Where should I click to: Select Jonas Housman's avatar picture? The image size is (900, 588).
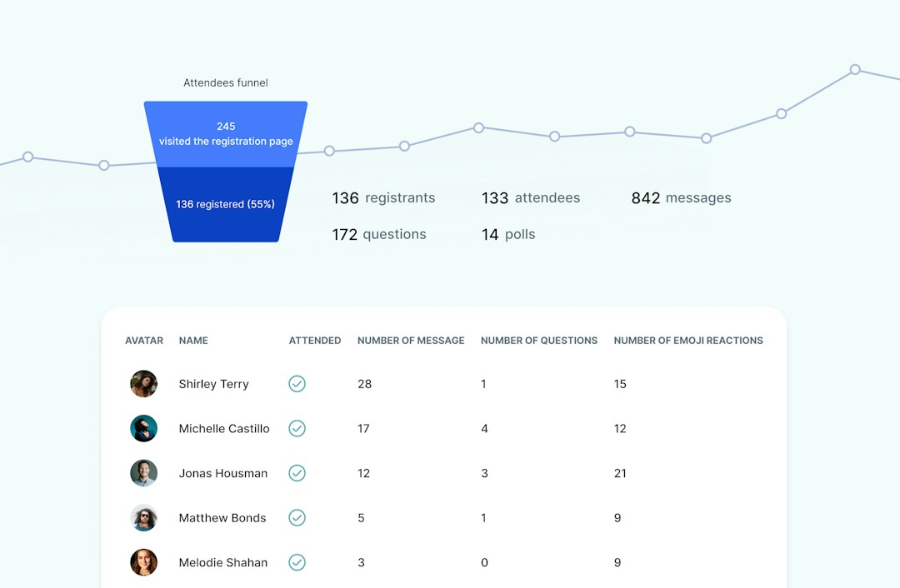[x=143, y=473]
